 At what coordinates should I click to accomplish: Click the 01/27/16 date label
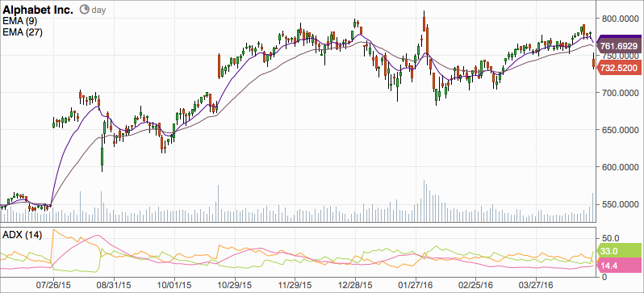coord(416,284)
